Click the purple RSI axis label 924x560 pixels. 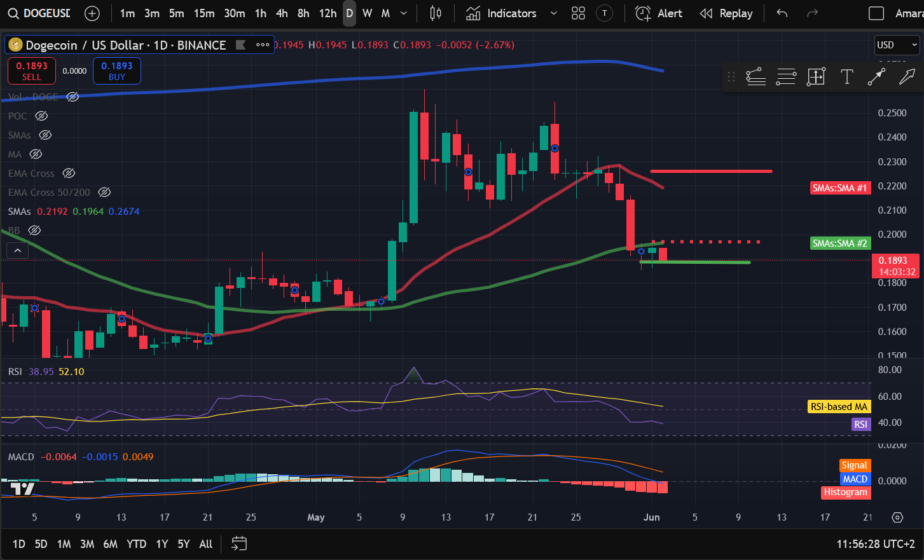tap(860, 424)
